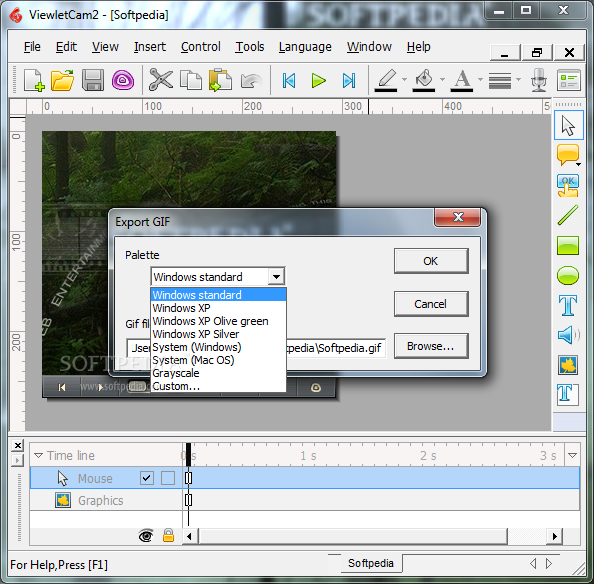Insert sound with the speaker icon
The height and width of the screenshot is (584, 594).
pyautogui.click(x=568, y=335)
